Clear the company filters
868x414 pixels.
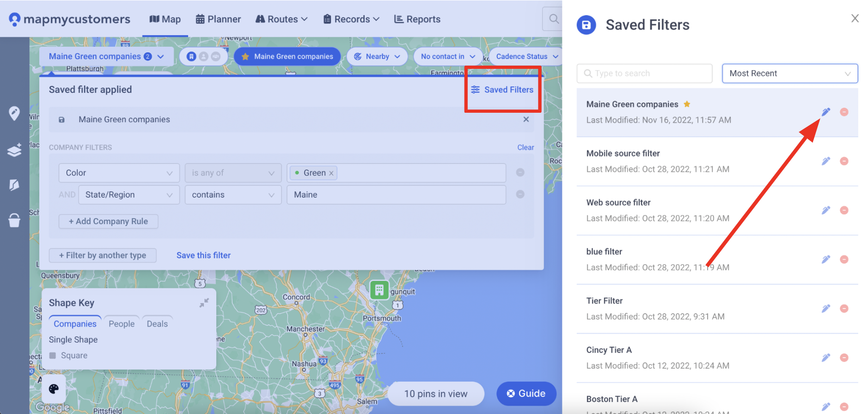526,147
